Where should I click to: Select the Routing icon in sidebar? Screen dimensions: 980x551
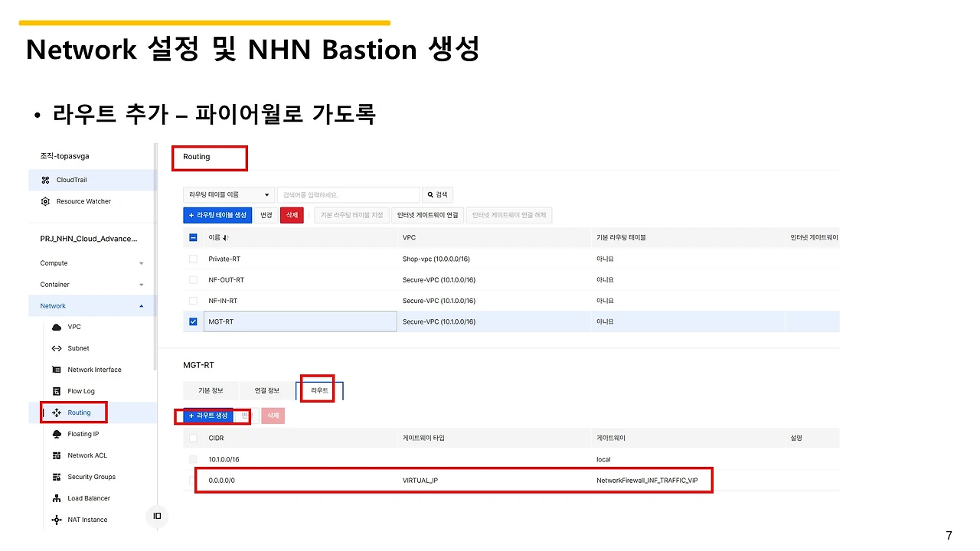pos(57,412)
